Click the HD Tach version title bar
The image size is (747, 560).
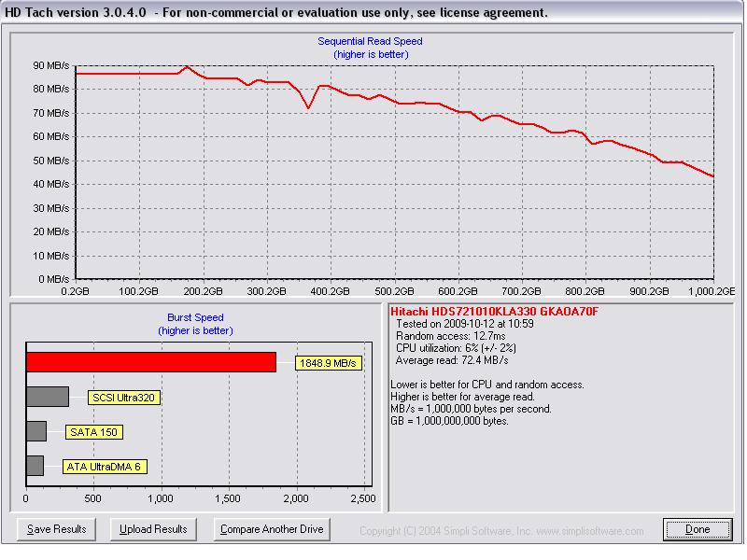tap(372, 12)
